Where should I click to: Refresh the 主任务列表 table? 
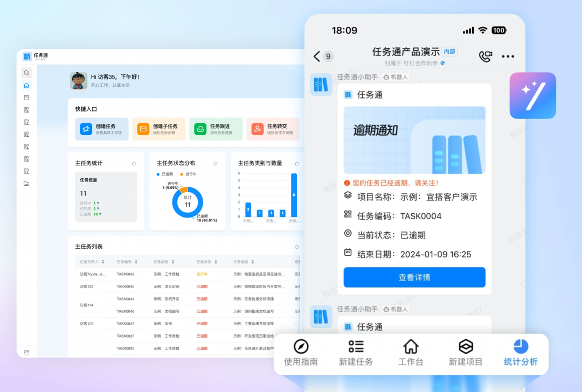click(x=296, y=247)
